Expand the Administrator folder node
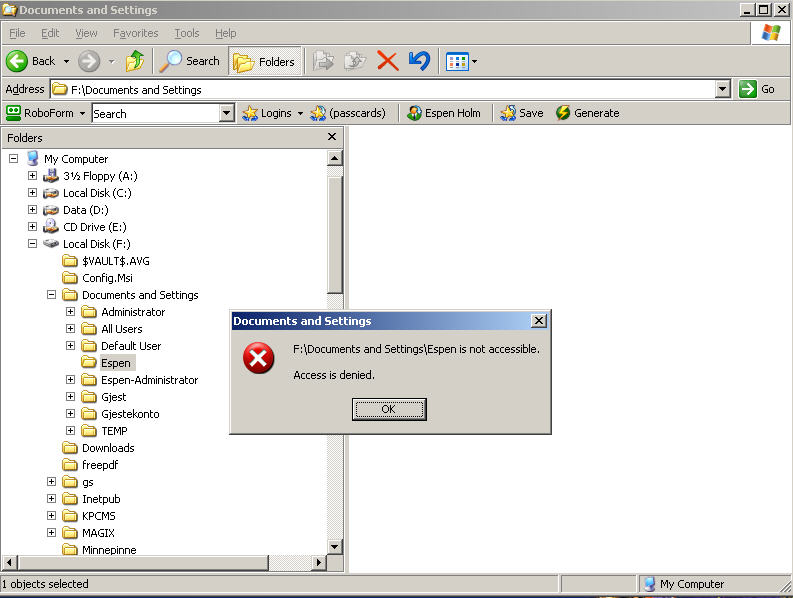The height and width of the screenshot is (598, 793). click(x=71, y=311)
